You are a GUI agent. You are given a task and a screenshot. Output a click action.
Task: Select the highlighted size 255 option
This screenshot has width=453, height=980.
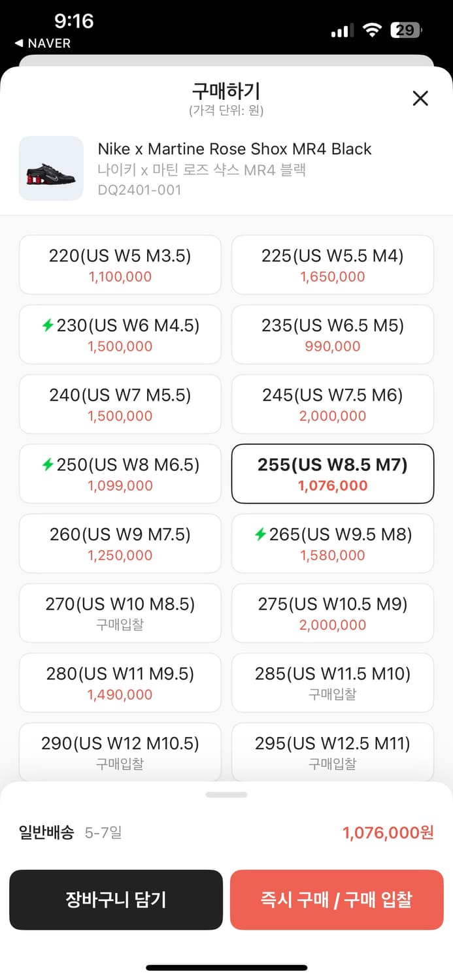pyautogui.click(x=332, y=474)
